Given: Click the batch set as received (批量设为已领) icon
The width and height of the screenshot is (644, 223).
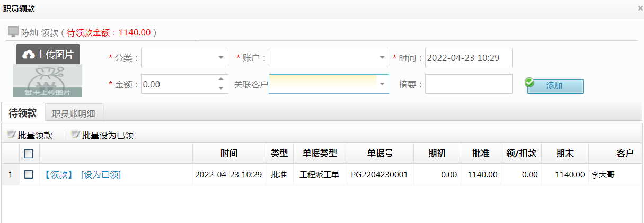Looking at the screenshot, I should [x=75, y=135].
